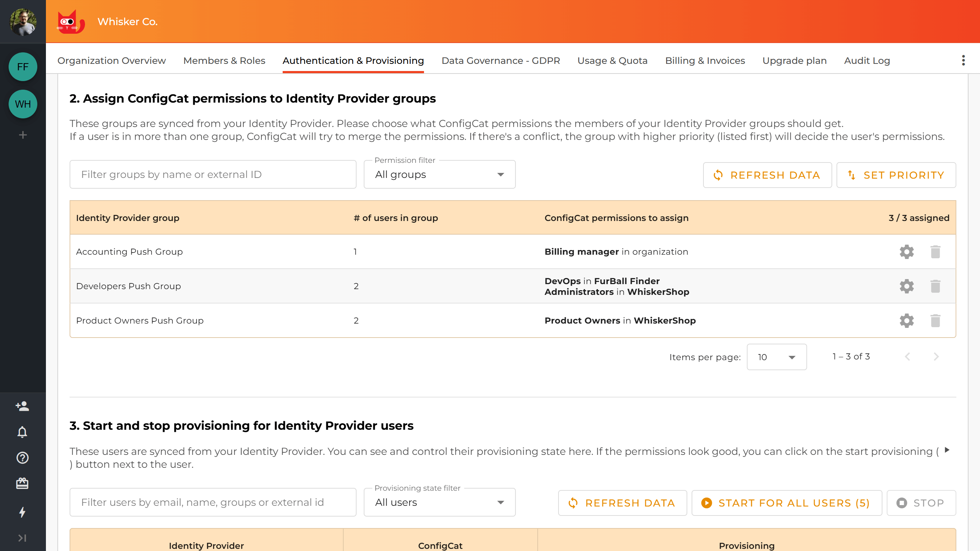Open notifications via the bell icon
Image resolution: width=980 pixels, height=551 pixels.
pyautogui.click(x=23, y=432)
